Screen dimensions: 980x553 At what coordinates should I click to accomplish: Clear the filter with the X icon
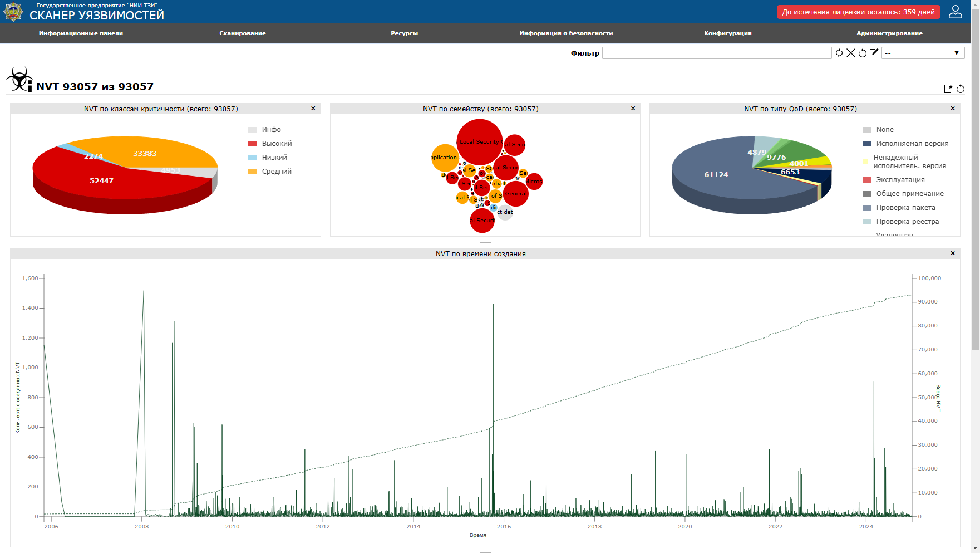tap(851, 53)
